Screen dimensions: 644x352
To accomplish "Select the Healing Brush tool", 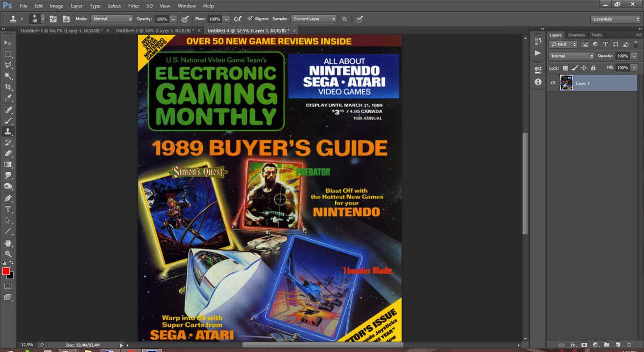I will (8, 109).
